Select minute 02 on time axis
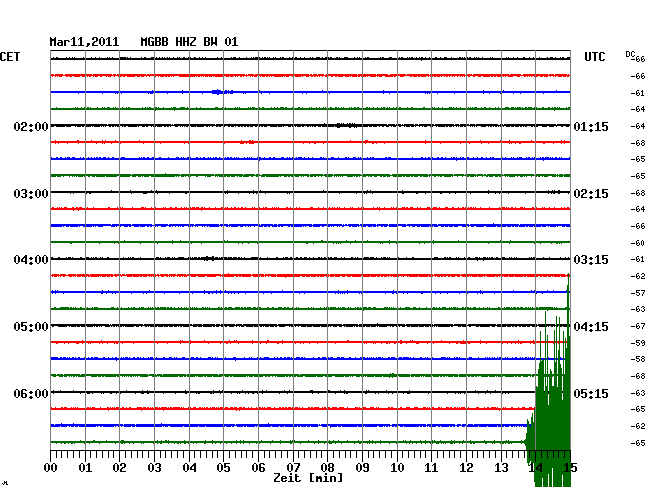This screenshot has height=494, width=650. 119,467
